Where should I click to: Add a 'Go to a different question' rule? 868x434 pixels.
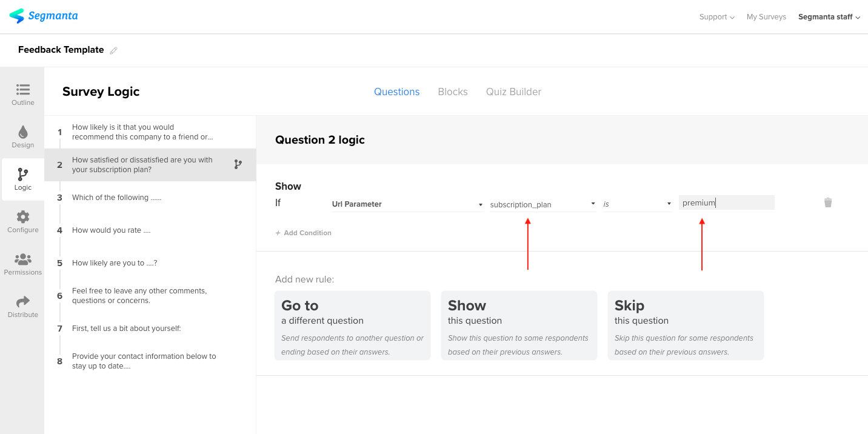coord(352,326)
